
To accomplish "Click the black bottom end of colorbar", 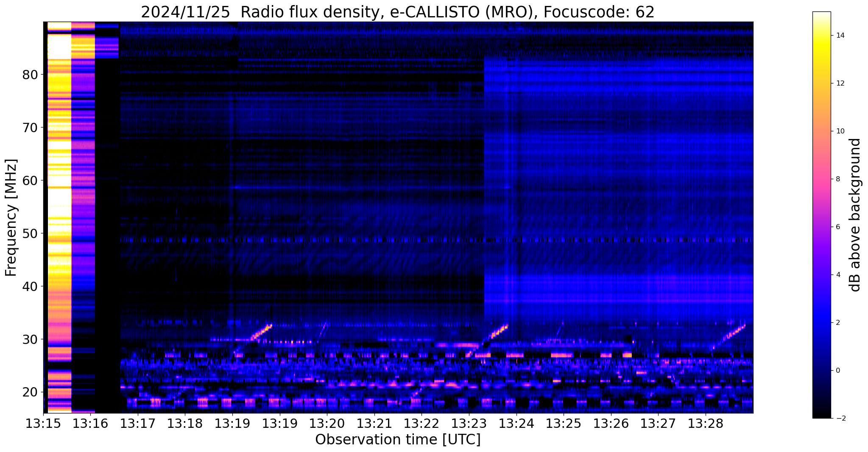I will coord(821,414).
